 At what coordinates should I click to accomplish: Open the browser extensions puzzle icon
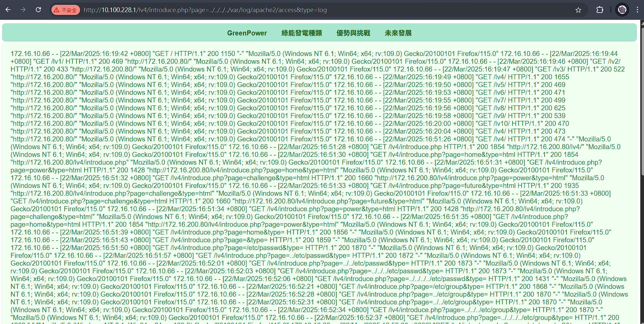(600, 10)
